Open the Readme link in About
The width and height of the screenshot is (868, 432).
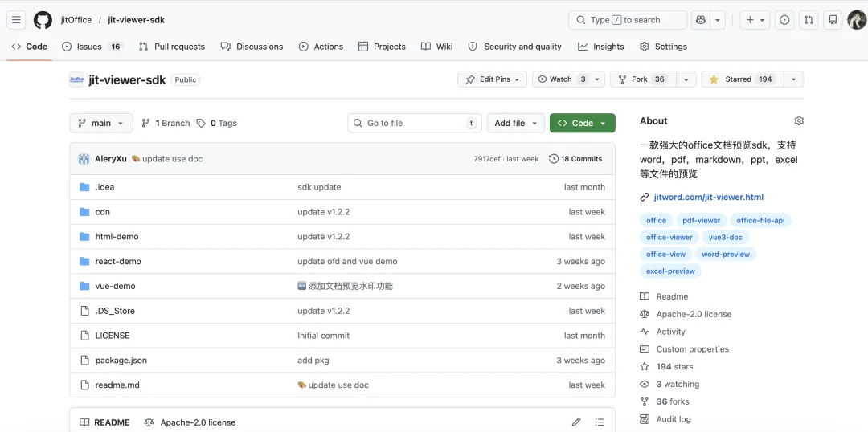click(x=665, y=296)
